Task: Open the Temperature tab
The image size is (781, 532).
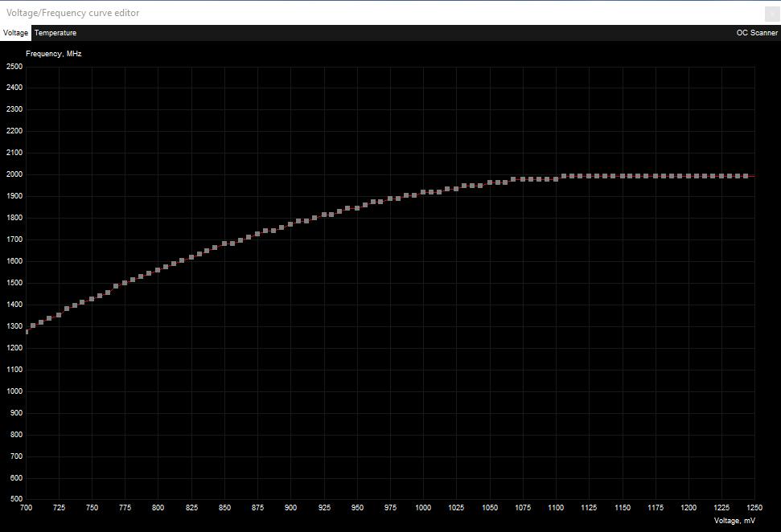Action: (55, 33)
